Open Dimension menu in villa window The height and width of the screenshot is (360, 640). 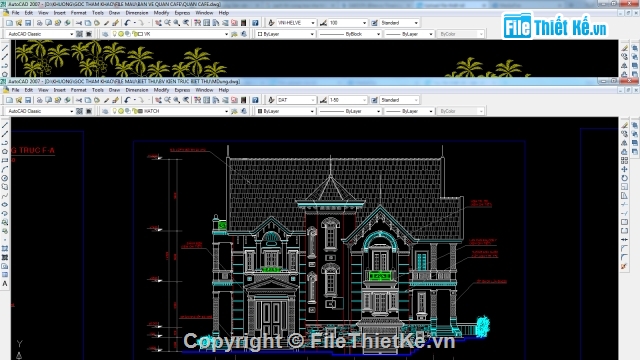click(x=137, y=90)
